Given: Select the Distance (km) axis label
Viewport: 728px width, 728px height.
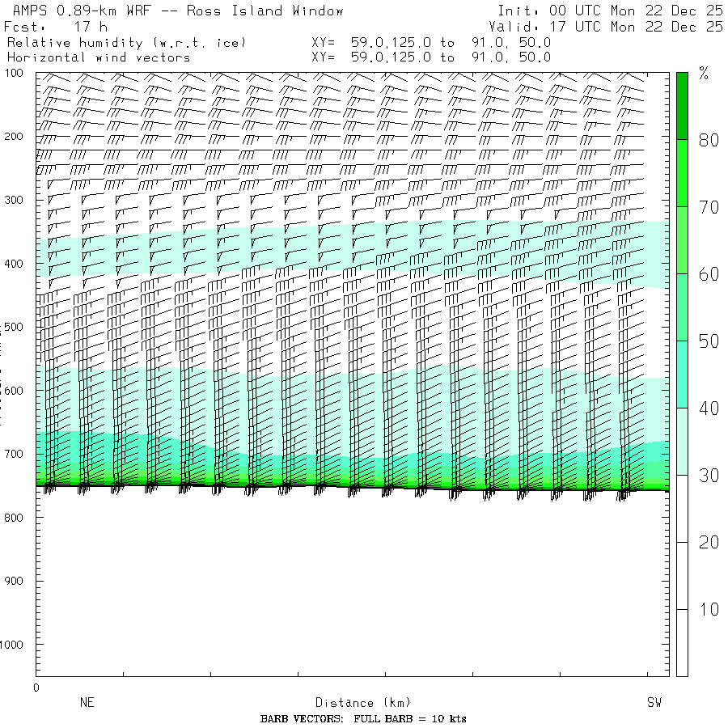Looking at the screenshot, I should tap(356, 703).
